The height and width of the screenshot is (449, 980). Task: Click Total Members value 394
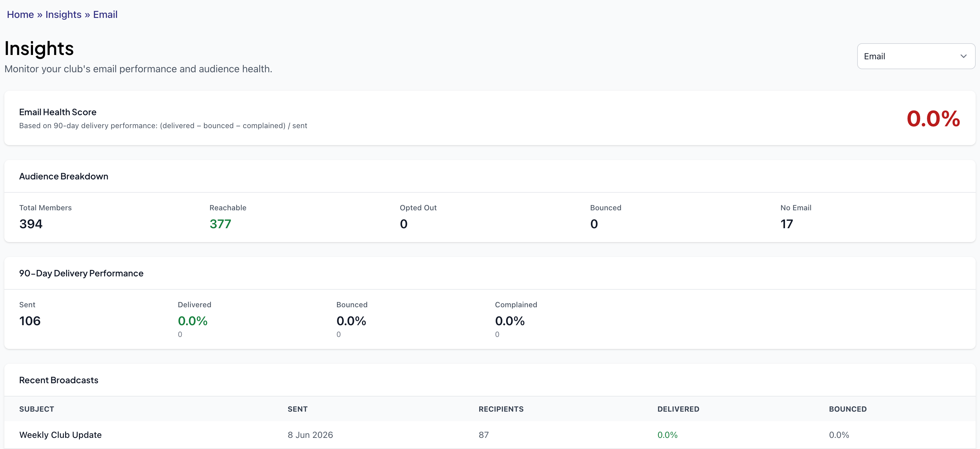click(x=31, y=224)
